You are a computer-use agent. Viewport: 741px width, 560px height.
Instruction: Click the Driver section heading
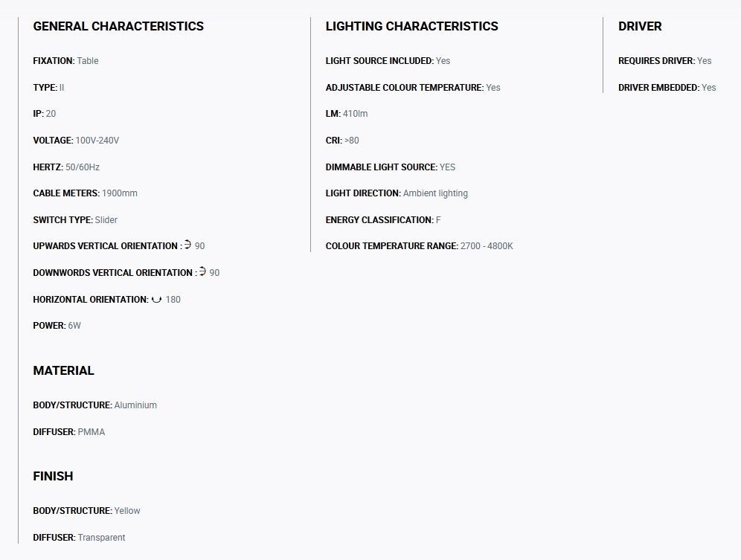(x=640, y=26)
